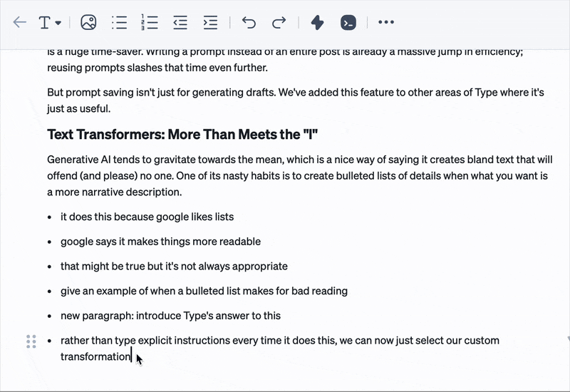
Task: Click the word "transformation" in the last bullet
Action: [x=95, y=357]
